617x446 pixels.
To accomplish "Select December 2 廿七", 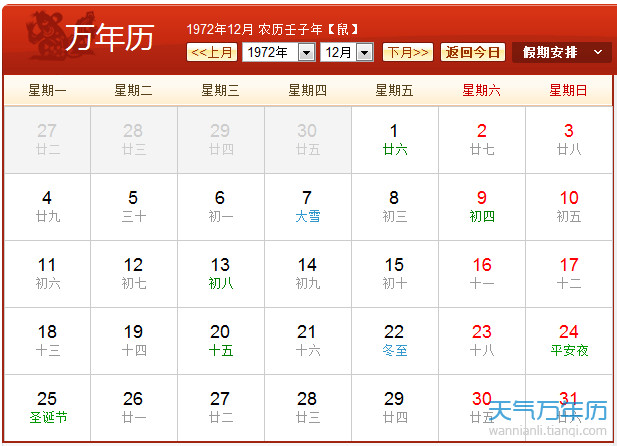I will (482, 140).
